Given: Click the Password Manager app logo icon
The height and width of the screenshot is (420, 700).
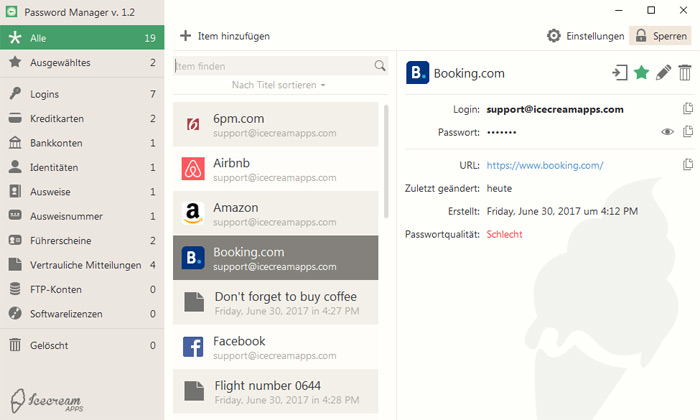Looking at the screenshot, I should point(11,12).
